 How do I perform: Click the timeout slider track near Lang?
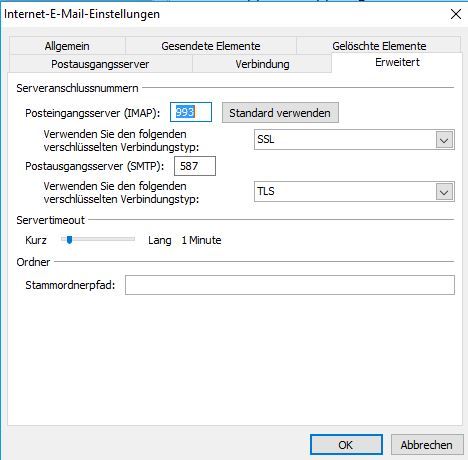click(128, 239)
